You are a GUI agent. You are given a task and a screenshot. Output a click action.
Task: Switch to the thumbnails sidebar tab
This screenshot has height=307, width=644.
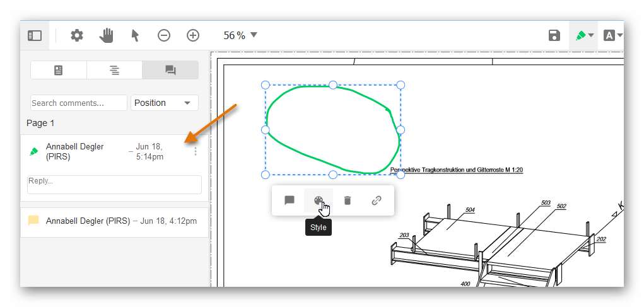[59, 71]
